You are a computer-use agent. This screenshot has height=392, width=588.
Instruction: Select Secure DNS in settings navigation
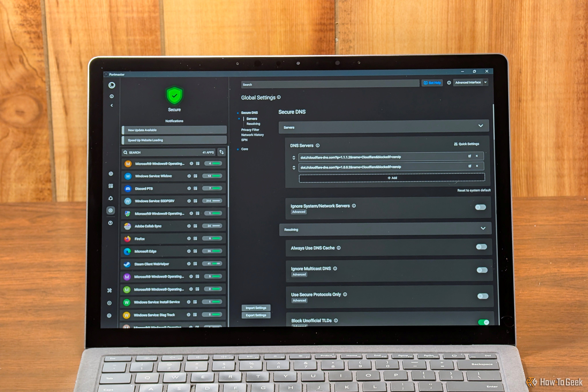coord(249,113)
